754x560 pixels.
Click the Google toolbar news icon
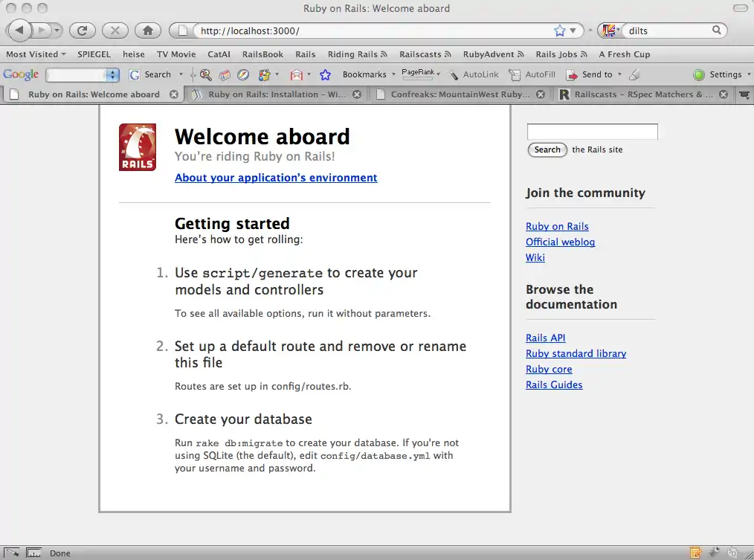point(224,74)
